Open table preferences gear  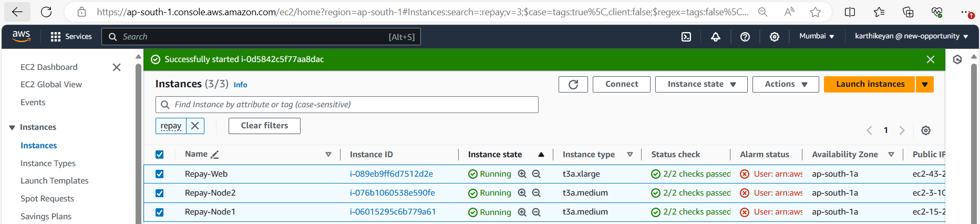click(926, 130)
